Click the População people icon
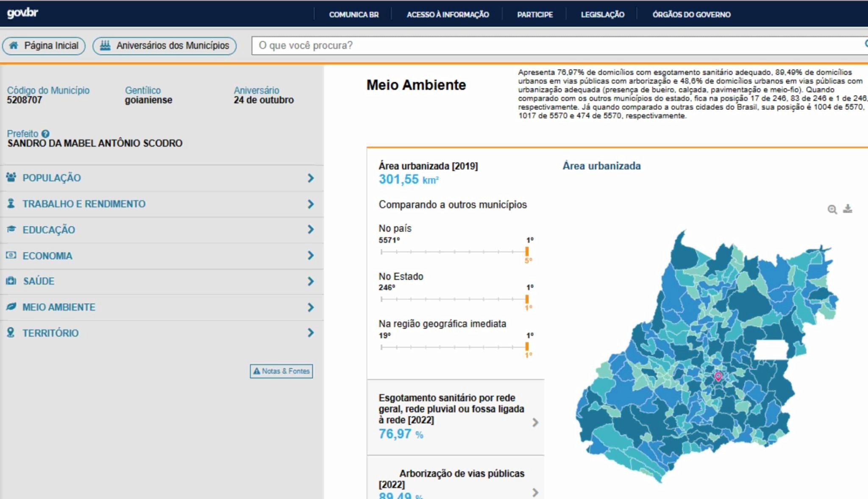This screenshot has height=499, width=868. [11, 177]
